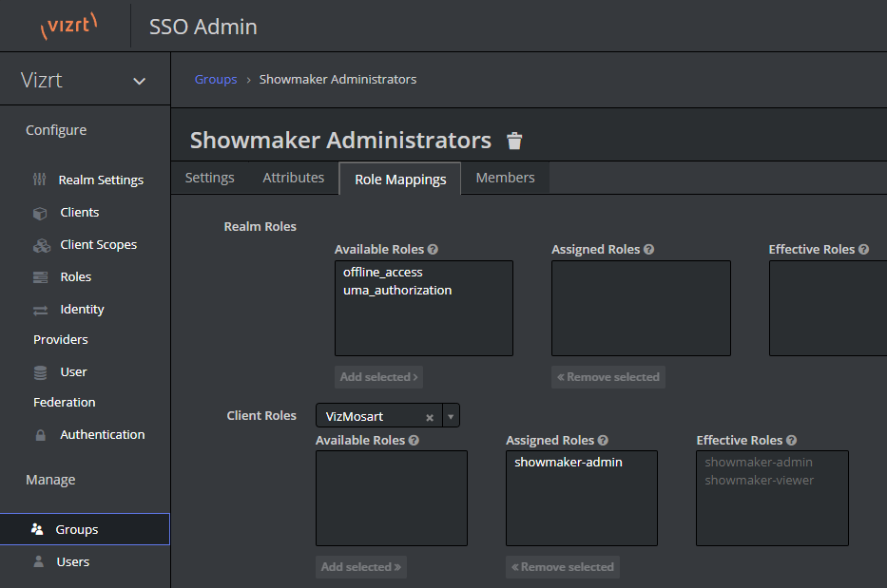887x588 pixels.
Task: Show help for Realm Assigned Roles
Action: pyautogui.click(x=648, y=249)
